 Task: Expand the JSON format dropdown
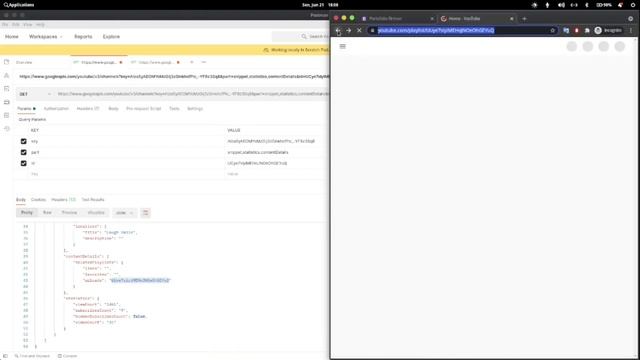(124, 213)
